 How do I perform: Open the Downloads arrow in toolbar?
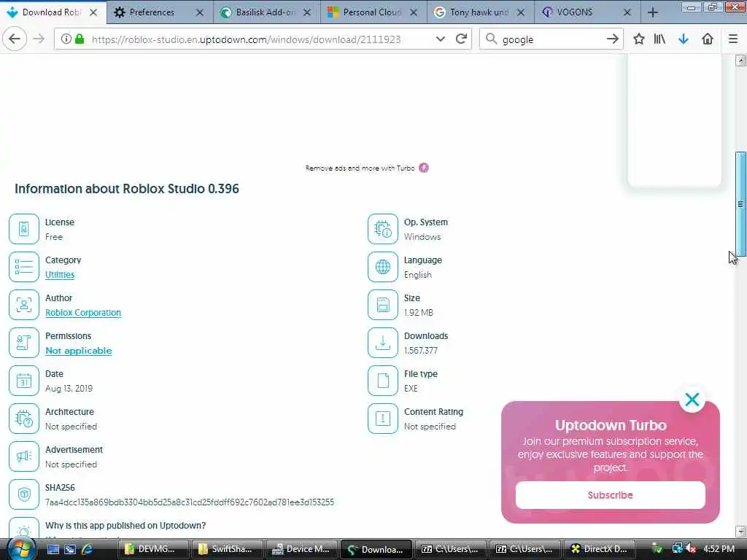(683, 39)
